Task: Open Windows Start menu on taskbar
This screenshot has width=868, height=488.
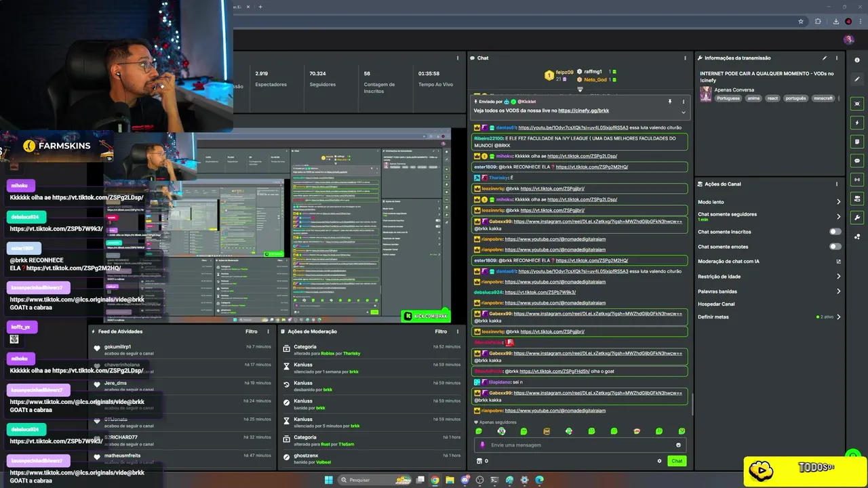Action: (329, 480)
